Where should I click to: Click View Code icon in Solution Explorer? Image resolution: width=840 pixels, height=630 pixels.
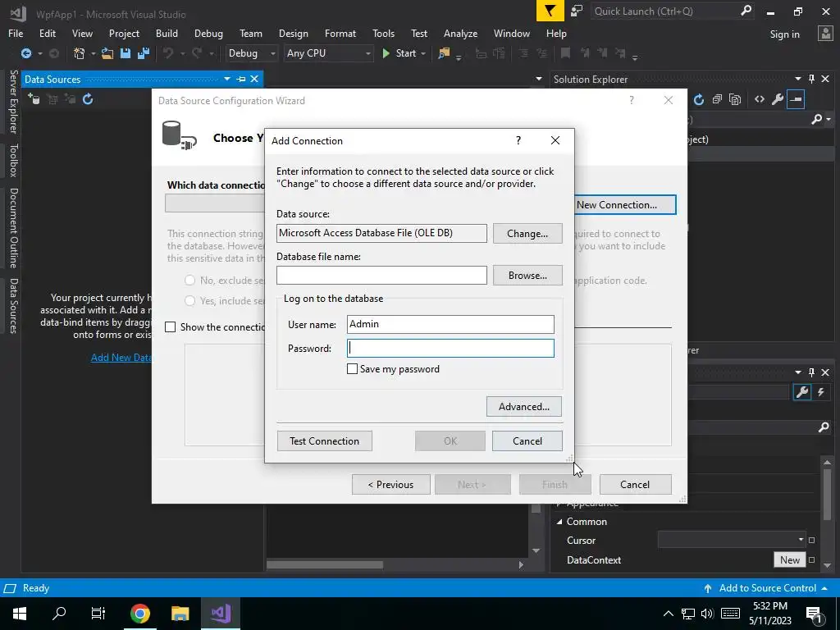click(x=759, y=99)
